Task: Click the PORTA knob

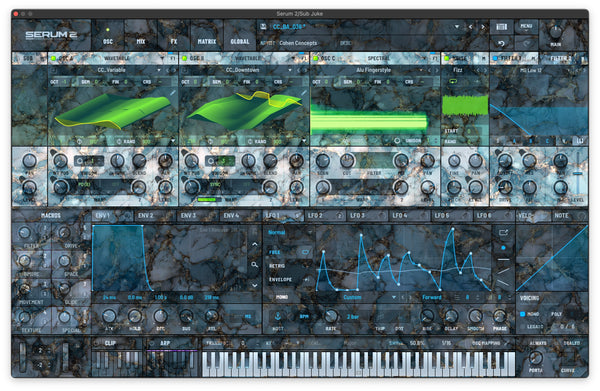Action: pos(535,357)
